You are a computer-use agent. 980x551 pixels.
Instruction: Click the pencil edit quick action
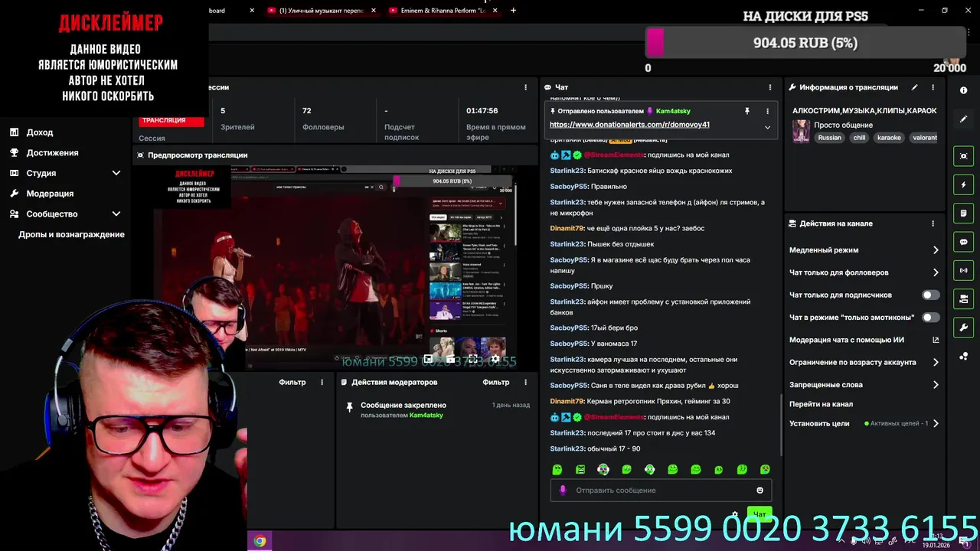coord(963,119)
